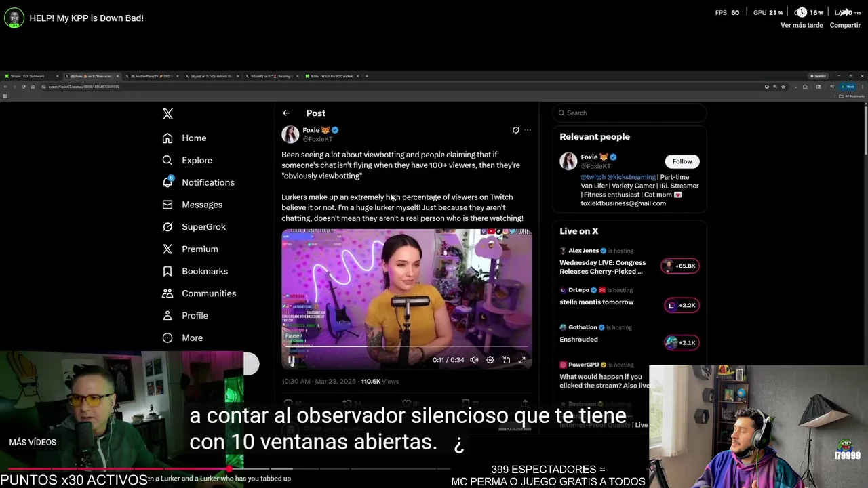
Task: Open the Work profile menu
Action: coord(848,87)
